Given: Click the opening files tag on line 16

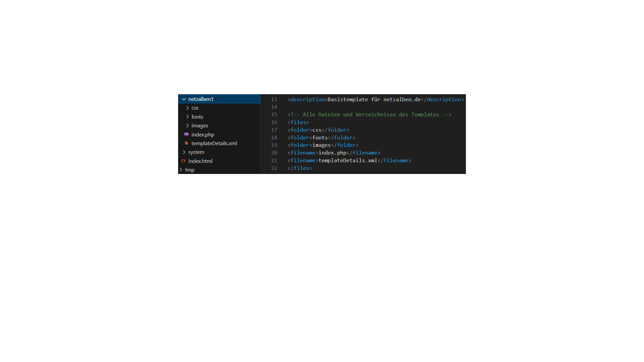Looking at the screenshot, I should coord(298,122).
